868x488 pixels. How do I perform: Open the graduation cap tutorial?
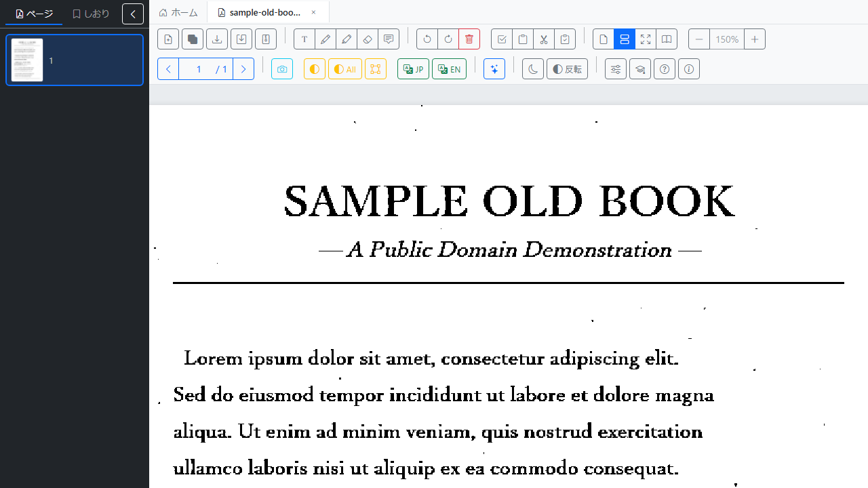pos(640,69)
